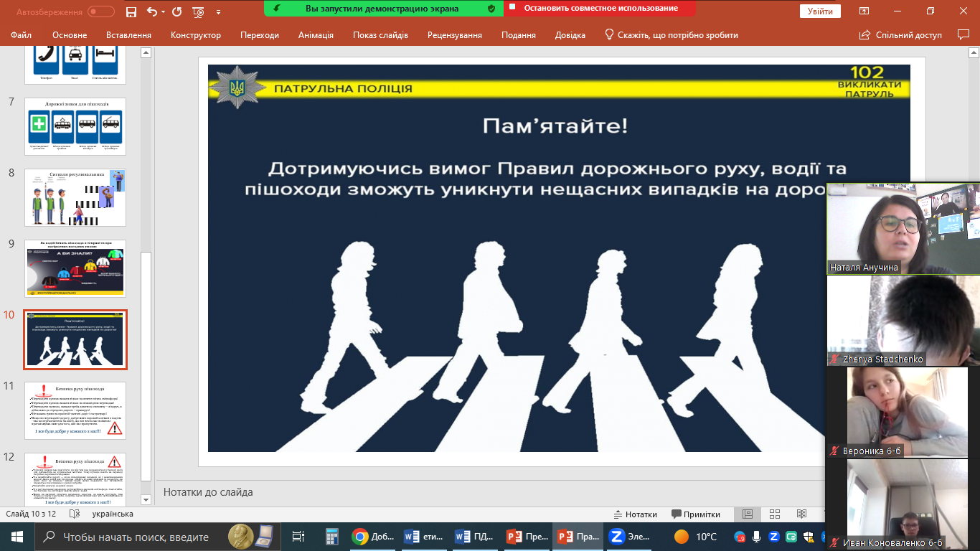Click the green screen sharing status banner
This screenshot has height=551, width=980.
tap(384, 8)
